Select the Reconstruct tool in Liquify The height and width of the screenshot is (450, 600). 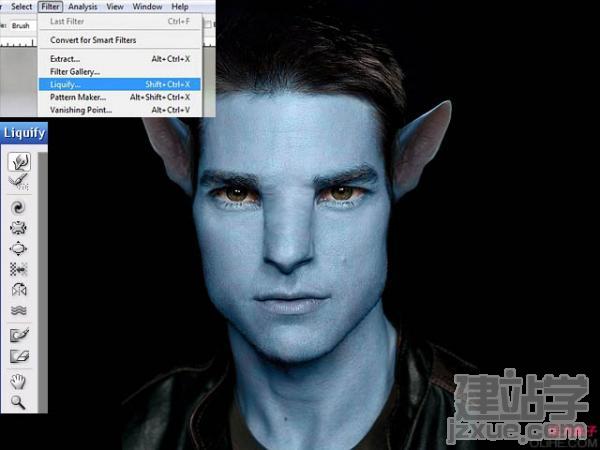coord(19,182)
